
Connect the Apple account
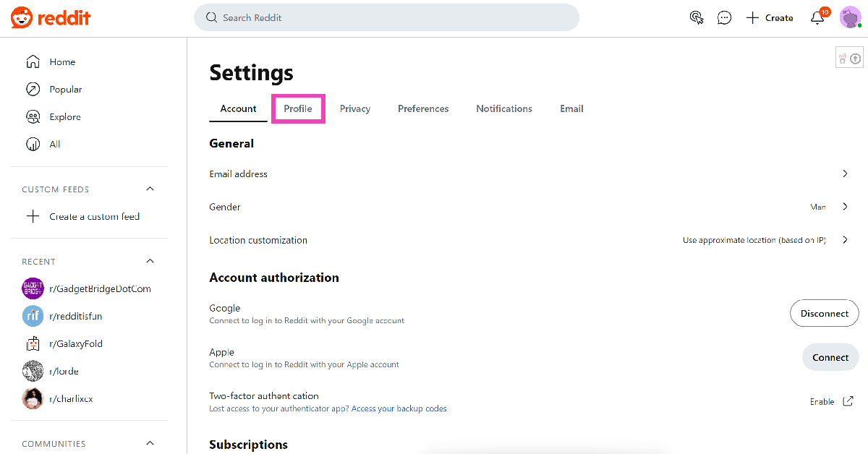click(x=830, y=357)
